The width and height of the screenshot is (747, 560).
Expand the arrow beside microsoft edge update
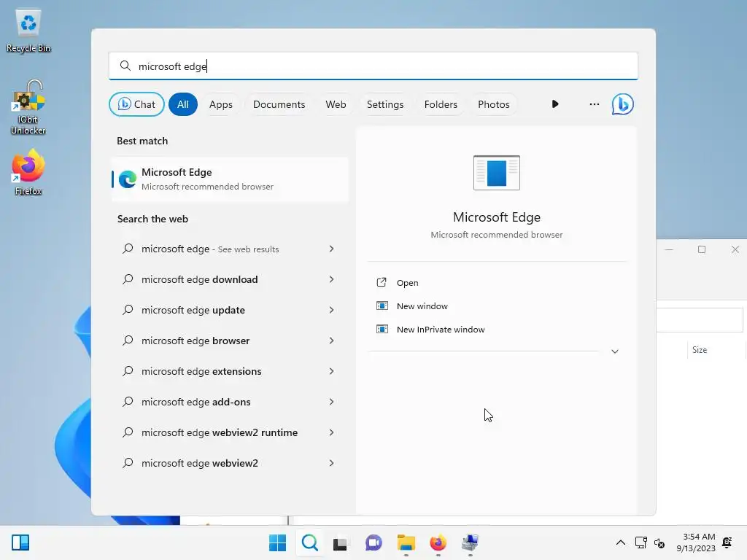[x=332, y=310]
